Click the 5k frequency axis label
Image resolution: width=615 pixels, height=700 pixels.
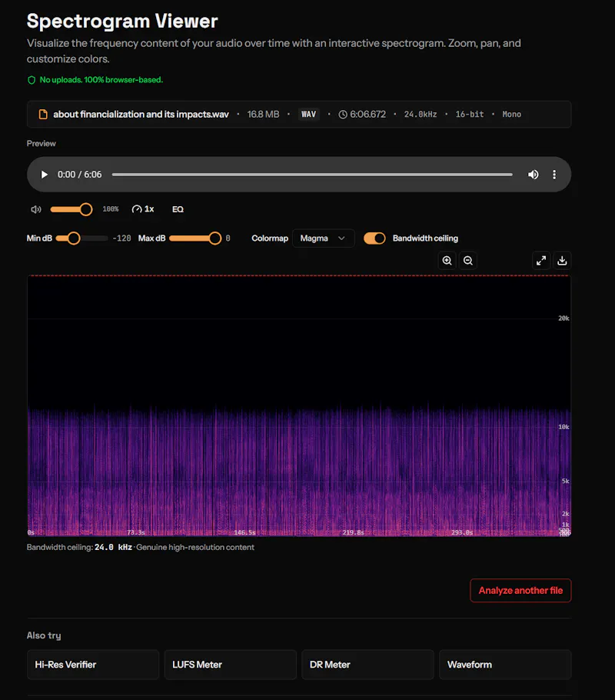click(566, 482)
